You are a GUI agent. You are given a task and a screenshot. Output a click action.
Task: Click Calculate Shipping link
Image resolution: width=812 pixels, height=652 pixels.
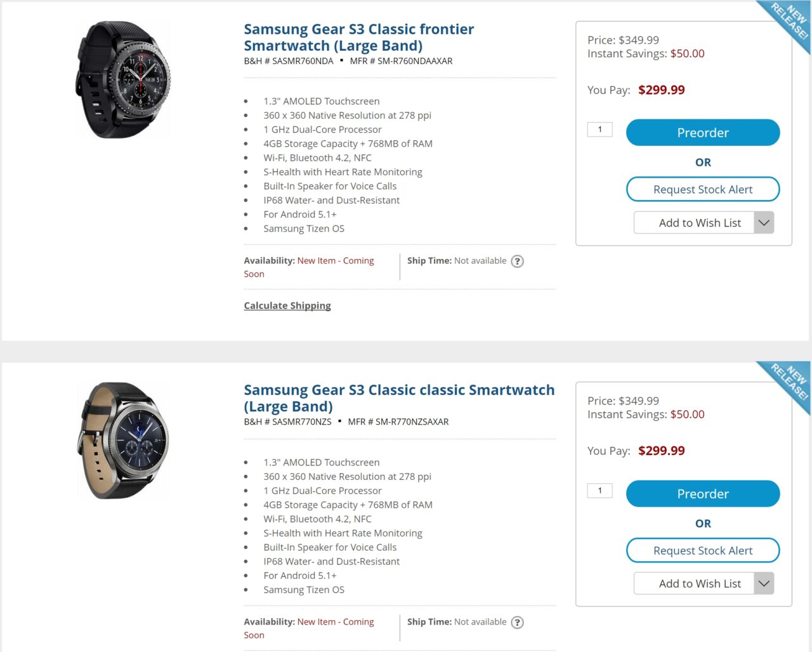287,305
